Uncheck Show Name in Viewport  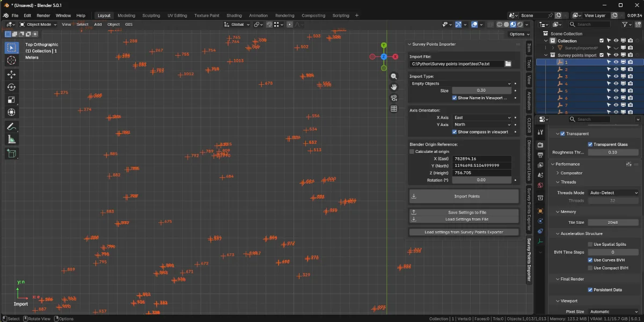coord(453,98)
